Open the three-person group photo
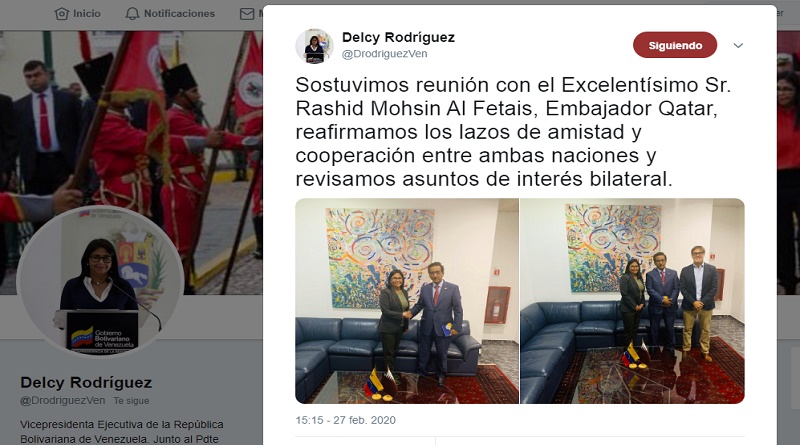Screen dimensions: 800x445 click(x=632, y=301)
